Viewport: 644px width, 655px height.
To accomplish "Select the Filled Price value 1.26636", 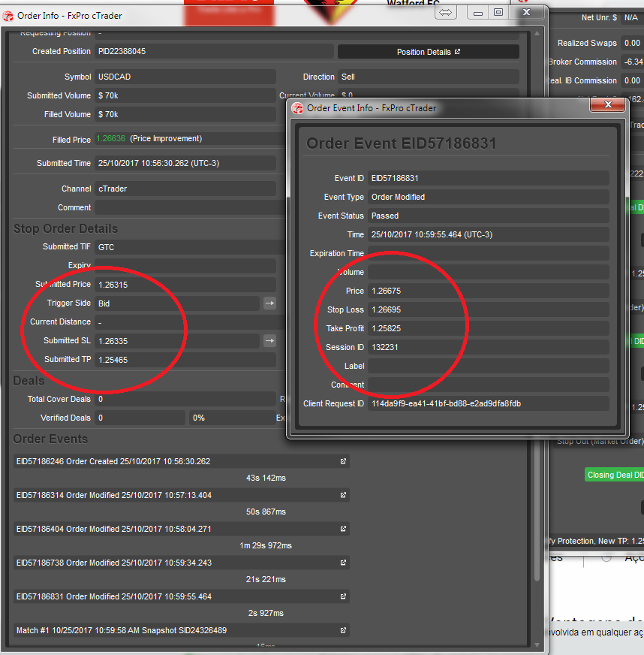I will (110, 139).
